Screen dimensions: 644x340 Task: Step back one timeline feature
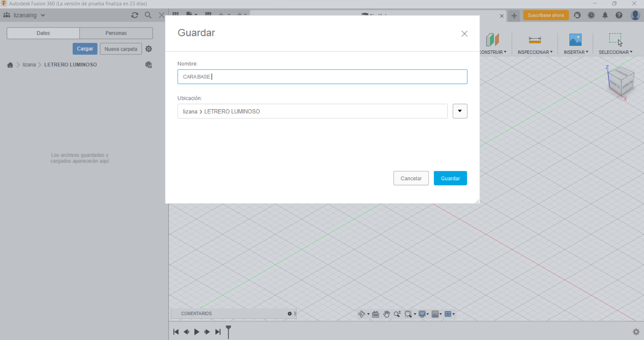pyautogui.click(x=186, y=332)
